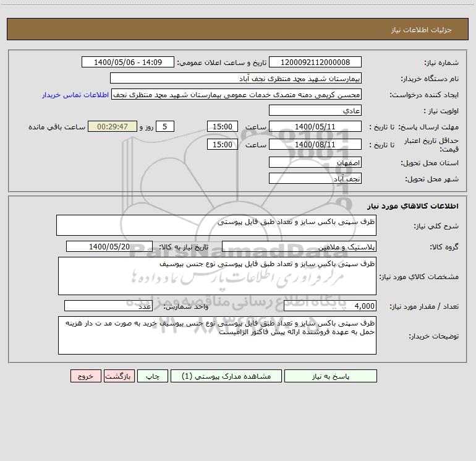This screenshot has width=476, height=461.
Task: Click price validity time 15:00 field
Action: click(x=222, y=145)
